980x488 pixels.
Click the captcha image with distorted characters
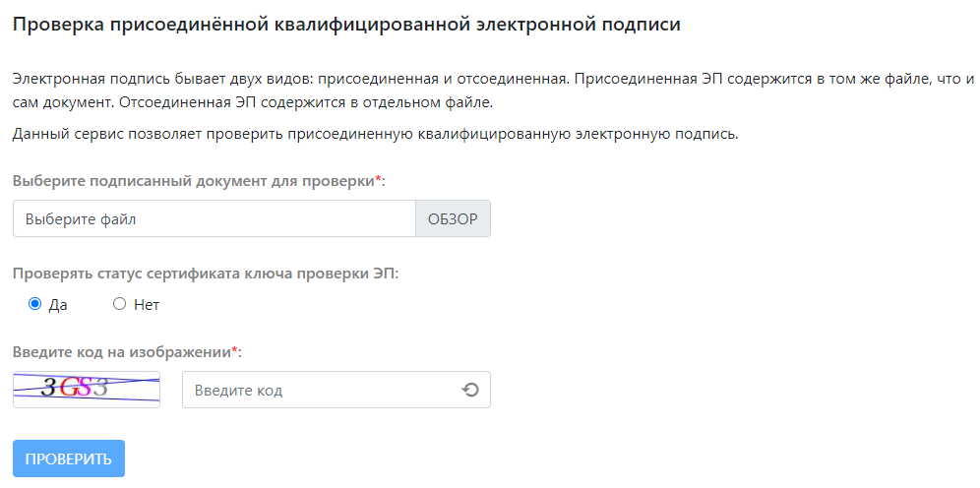pyautogui.click(x=87, y=389)
